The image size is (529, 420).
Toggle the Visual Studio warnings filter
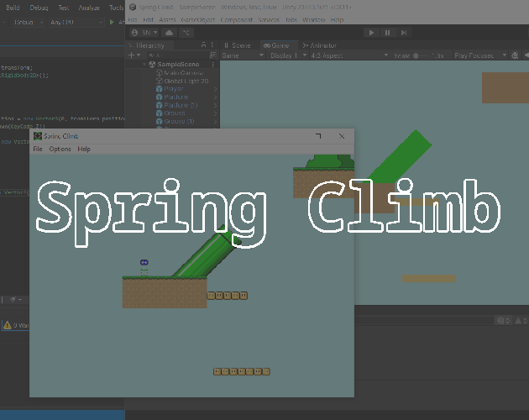coord(16,325)
